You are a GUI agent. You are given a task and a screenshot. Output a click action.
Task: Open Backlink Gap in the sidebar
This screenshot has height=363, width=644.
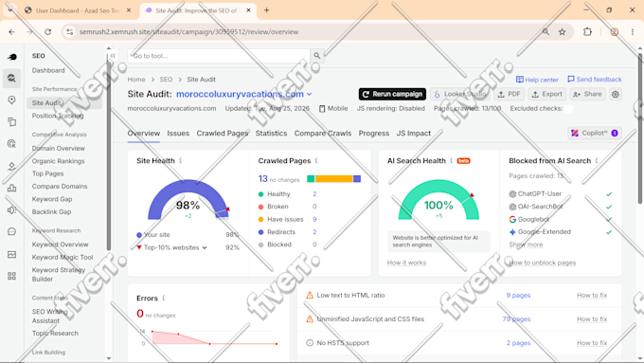[51, 211]
